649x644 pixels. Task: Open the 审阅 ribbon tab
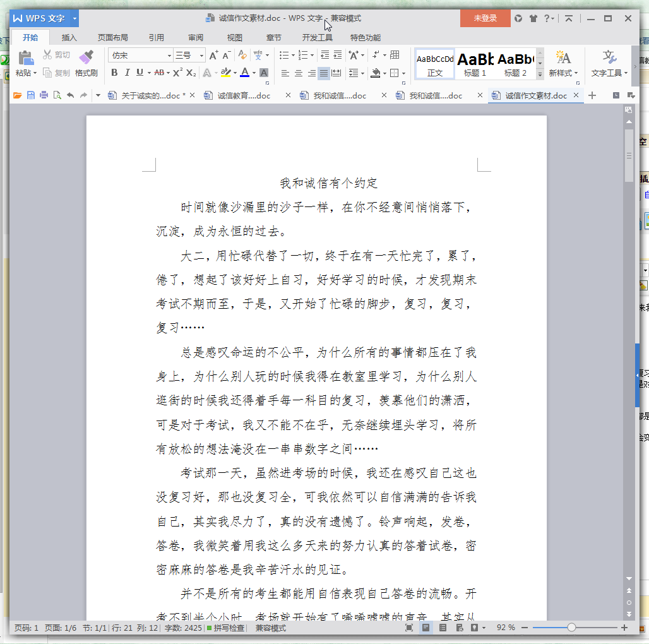coord(196,38)
